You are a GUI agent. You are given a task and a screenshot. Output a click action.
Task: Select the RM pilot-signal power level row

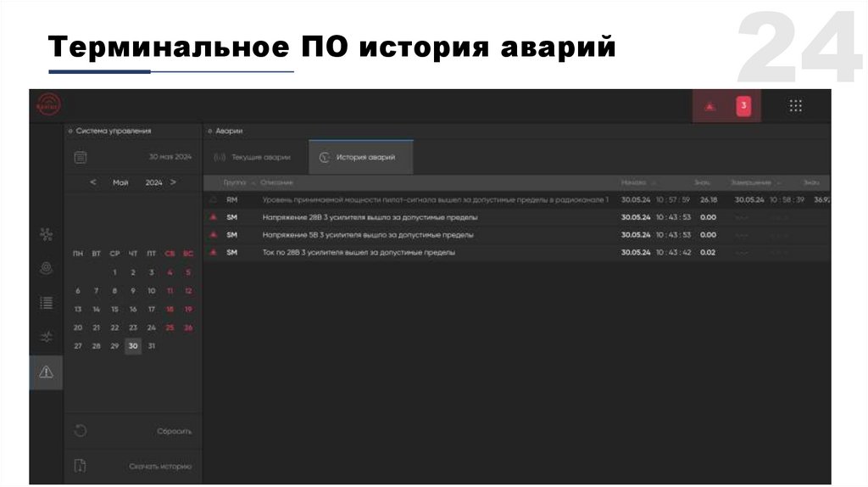click(x=516, y=199)
